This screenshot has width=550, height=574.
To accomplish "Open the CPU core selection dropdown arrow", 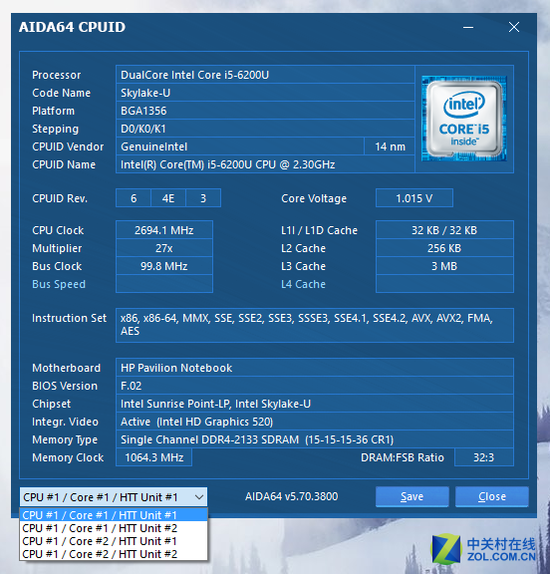I will pyautogui.click(x=199, y=497).
